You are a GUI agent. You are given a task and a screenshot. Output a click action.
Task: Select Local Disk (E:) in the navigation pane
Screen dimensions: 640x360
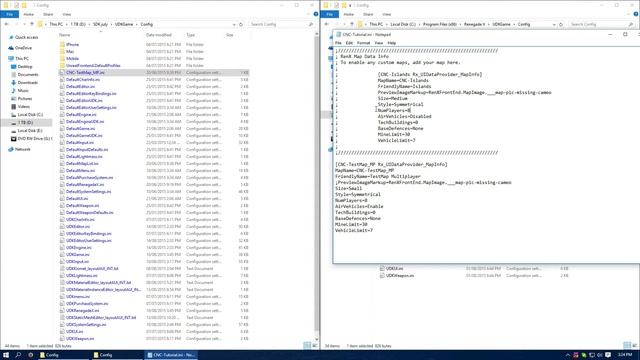(30, 131)
